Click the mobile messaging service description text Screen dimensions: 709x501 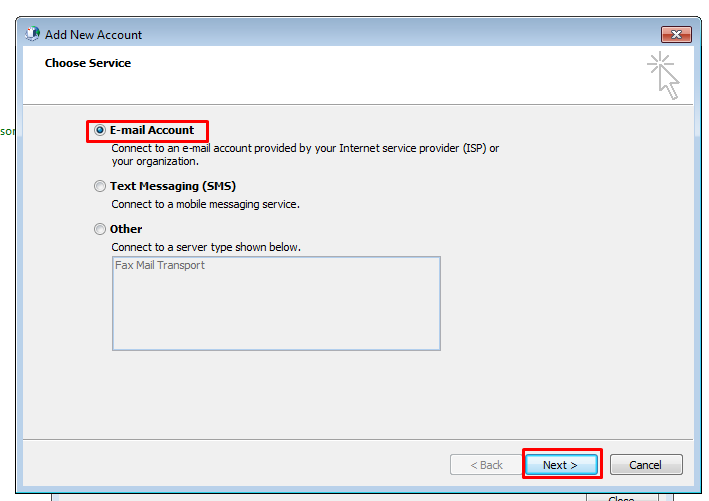pos(205,204)
